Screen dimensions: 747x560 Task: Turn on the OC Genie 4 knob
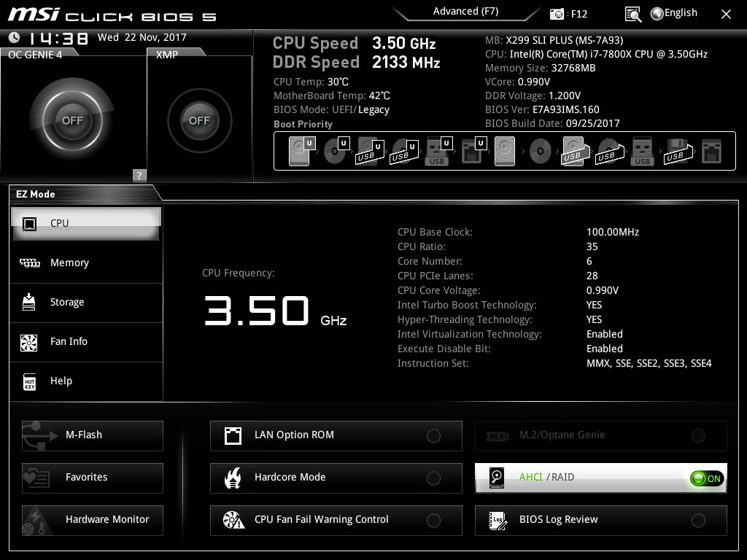point(72,120)
